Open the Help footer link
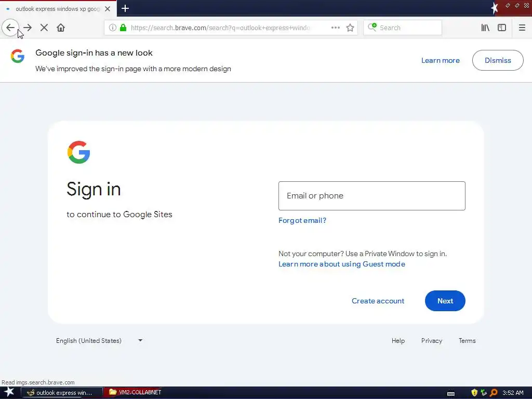The image size is (532, 399). (x=398, y=341)
